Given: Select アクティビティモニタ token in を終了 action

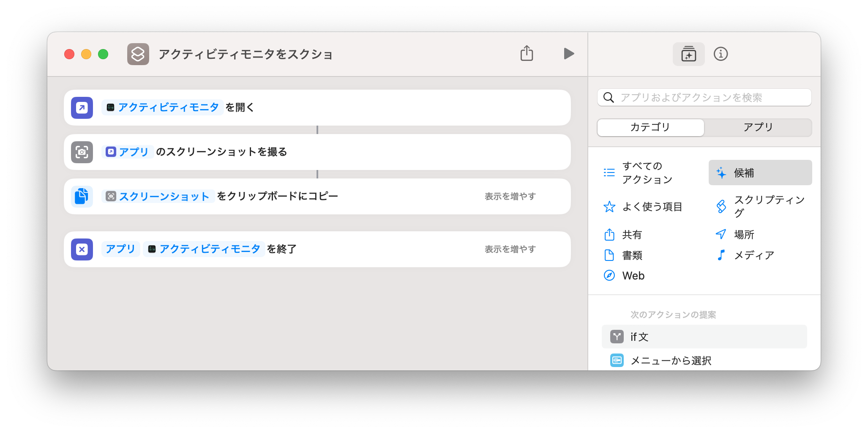Looking at the screenshot, I should (204, 249).
